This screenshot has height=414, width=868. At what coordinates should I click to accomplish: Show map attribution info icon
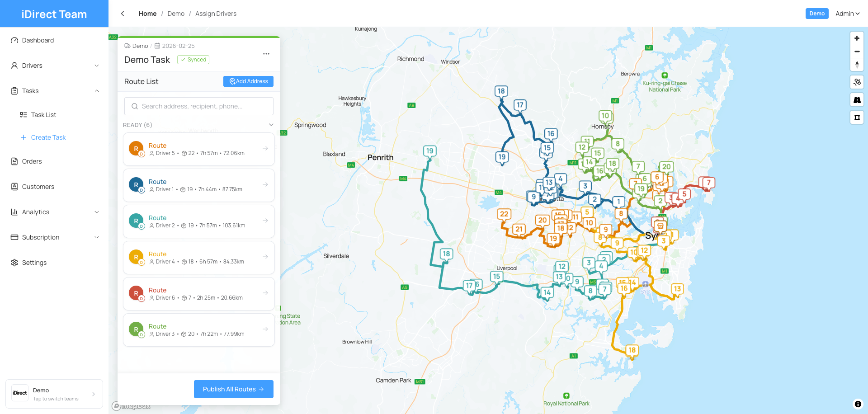[858, 404]
